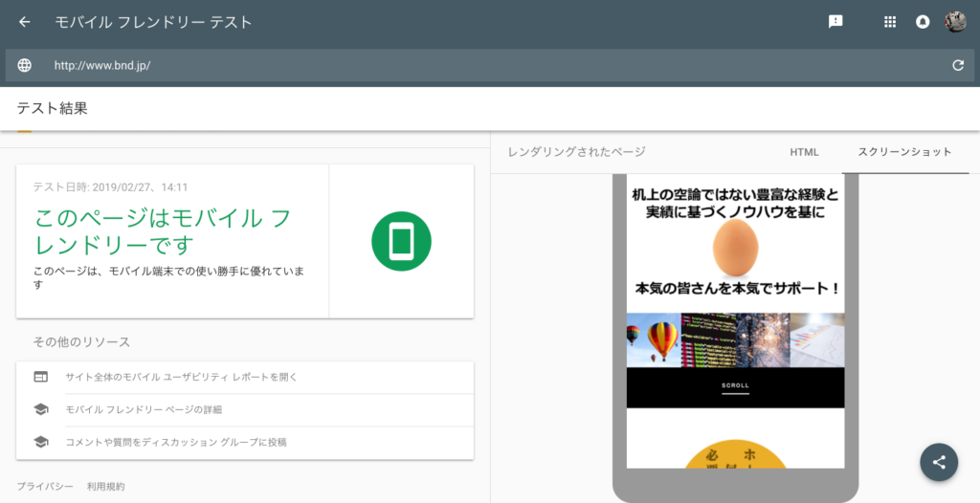
Task: Open the Google apps grid icon
Action: tap(890, 22)
